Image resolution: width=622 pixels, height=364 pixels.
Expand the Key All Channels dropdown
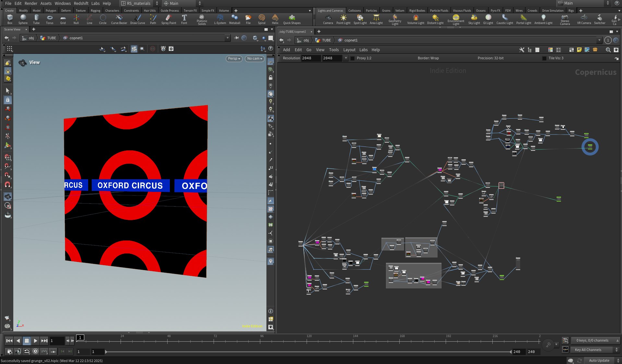pos(616,350)
